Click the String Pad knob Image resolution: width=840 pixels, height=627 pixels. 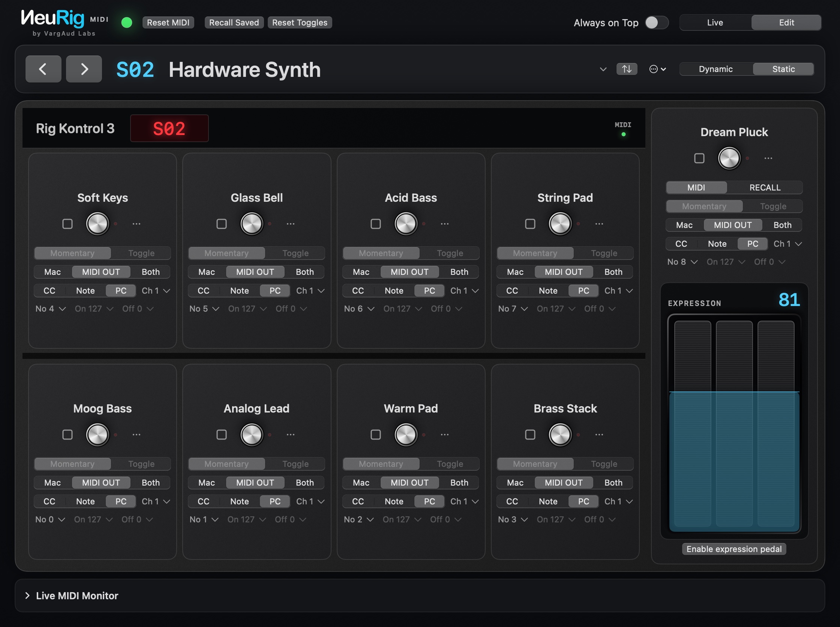(560, 223)
